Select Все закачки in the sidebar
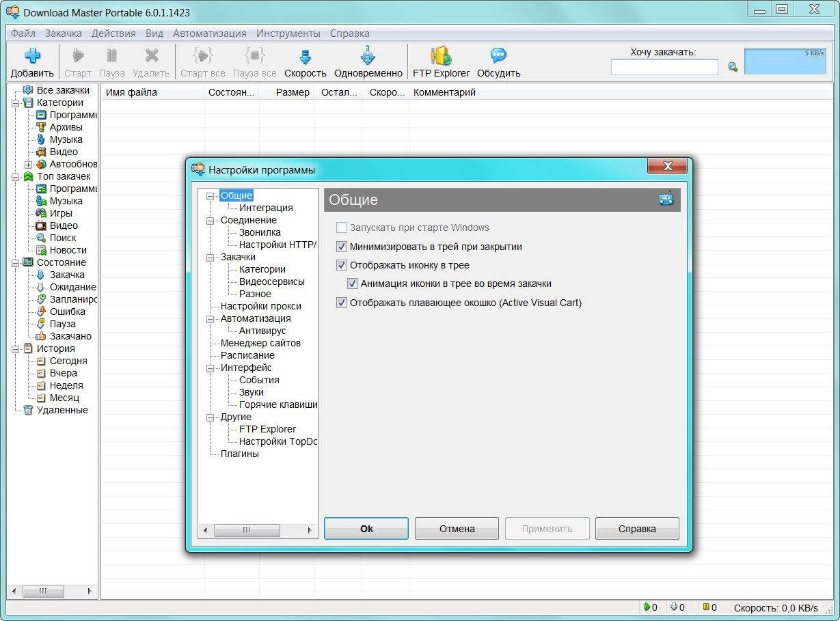Image resolution: width=840 pixels, height=621 pixels. click(63, 90)
